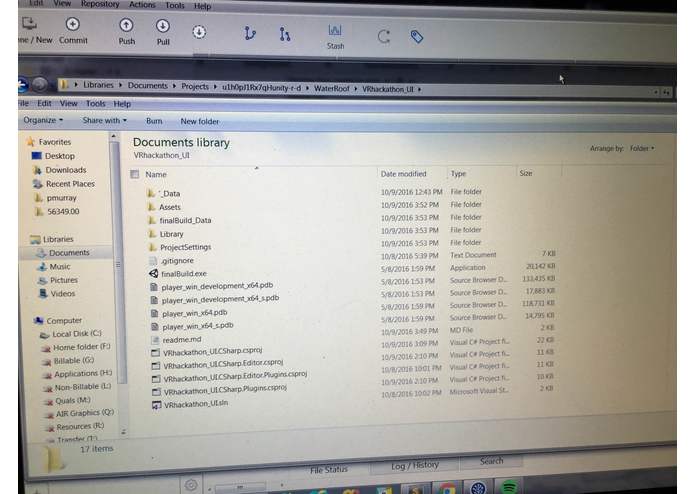
Task: Open Explorer Tools menu
Action: point(95,104)
